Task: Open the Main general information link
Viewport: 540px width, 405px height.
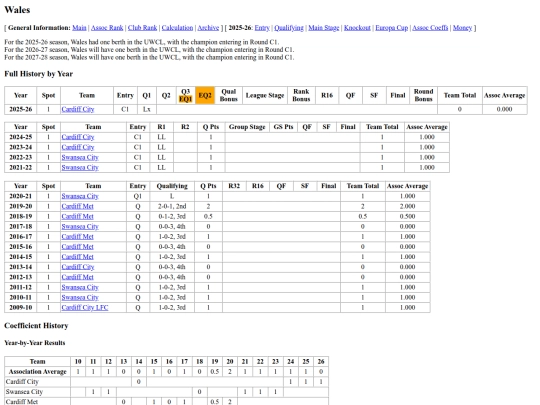Action: (79, 28)
